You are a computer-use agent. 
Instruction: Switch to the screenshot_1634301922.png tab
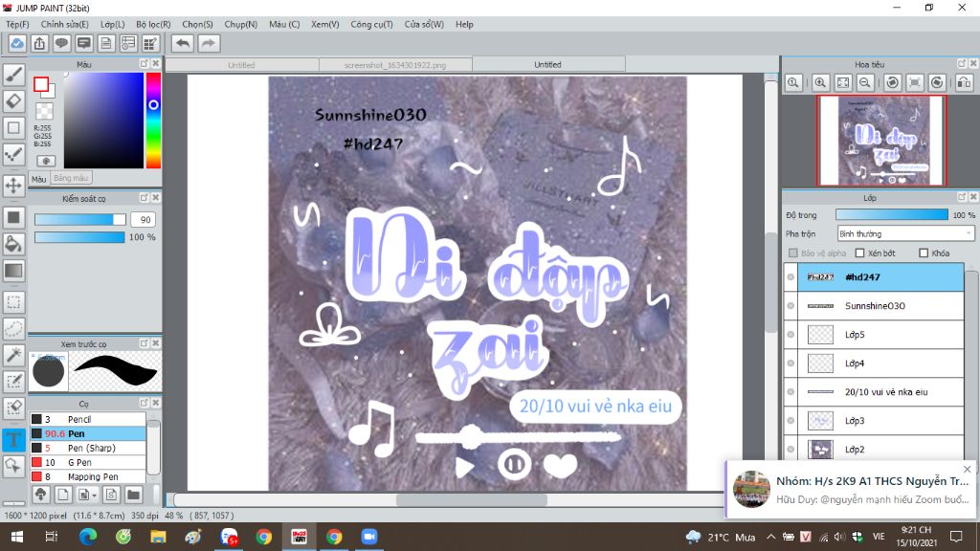(x=395, y=64)
